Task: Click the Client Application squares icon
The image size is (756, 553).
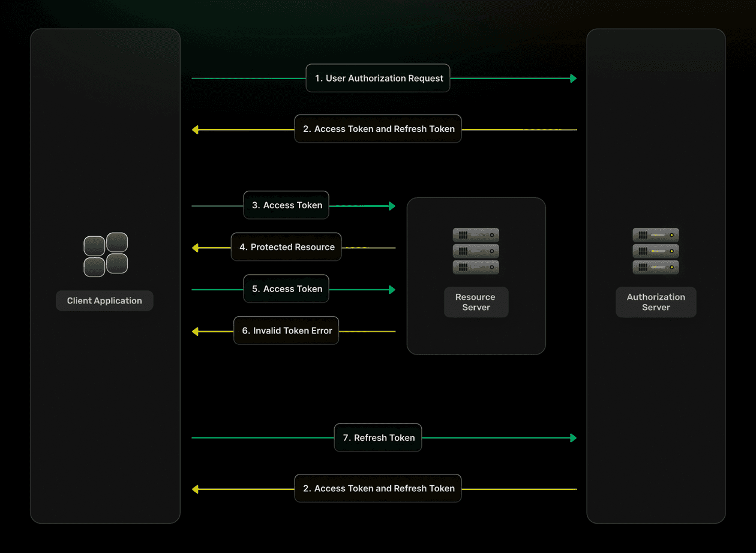Action: (104, 254)
